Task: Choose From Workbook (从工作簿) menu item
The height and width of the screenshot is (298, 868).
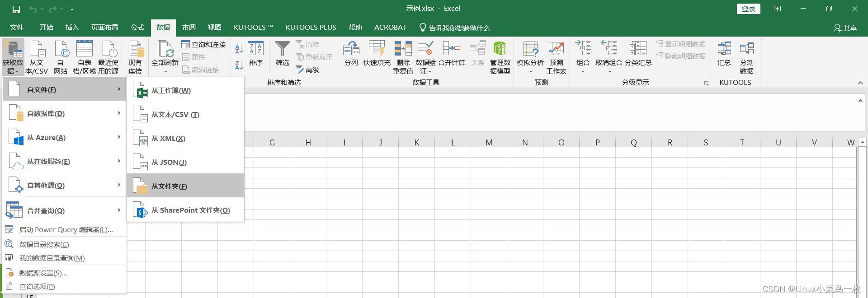Action: pos(185,90)
